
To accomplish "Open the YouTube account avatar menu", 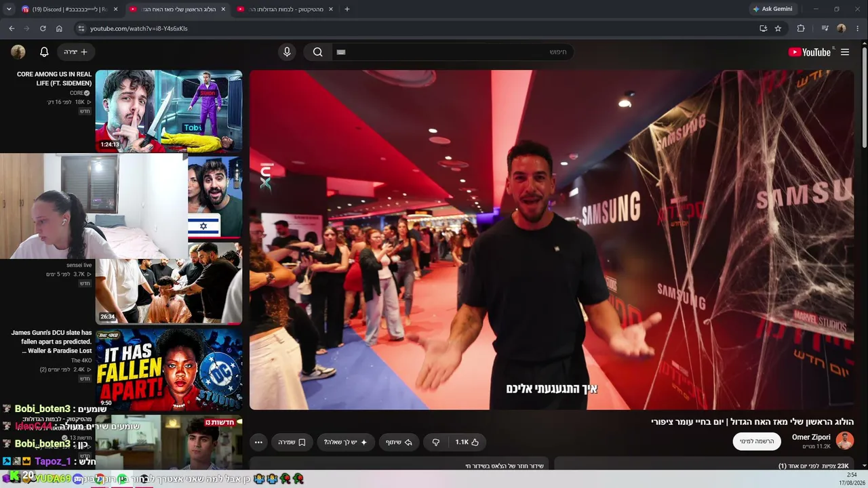I will pos(18,52).
